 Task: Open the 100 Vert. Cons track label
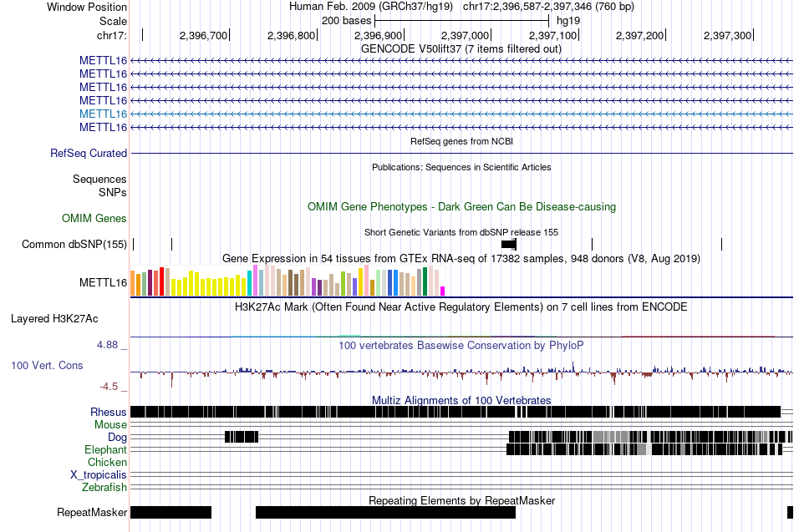(47, 366)
